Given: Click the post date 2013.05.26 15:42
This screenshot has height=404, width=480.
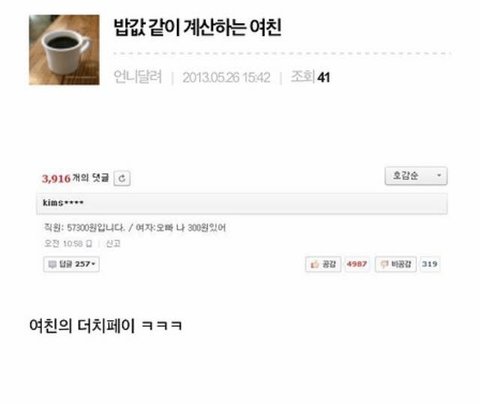Looking at the screenshot, I should coord(226,78).
